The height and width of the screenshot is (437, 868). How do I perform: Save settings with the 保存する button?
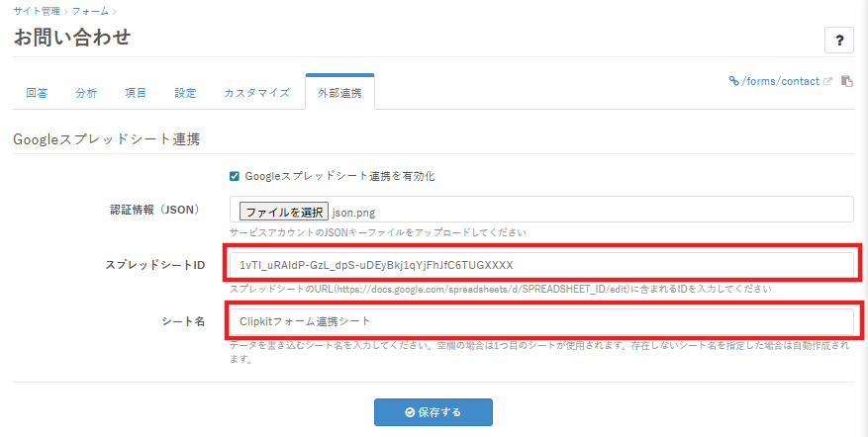click(x=433, y=411)
